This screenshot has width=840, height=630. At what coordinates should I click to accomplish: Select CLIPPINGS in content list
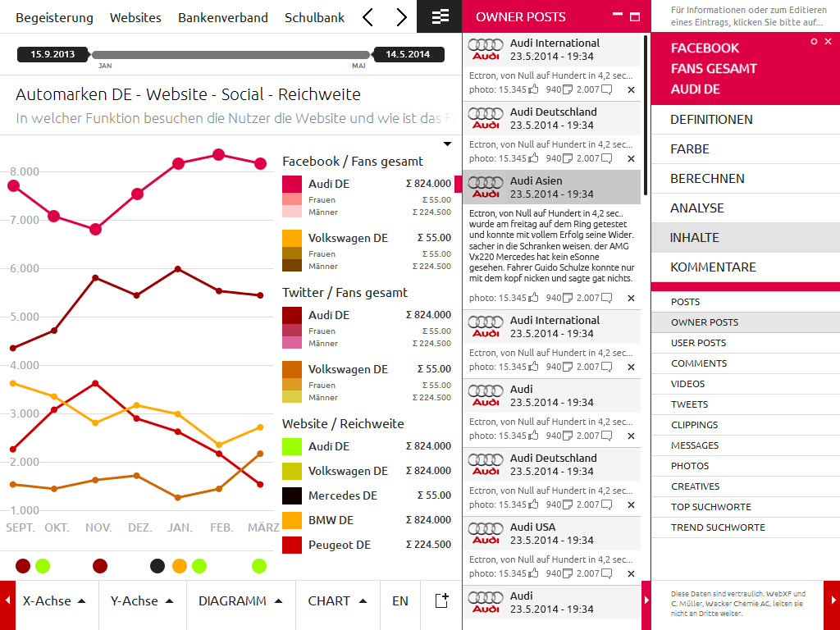click(745, 425)
